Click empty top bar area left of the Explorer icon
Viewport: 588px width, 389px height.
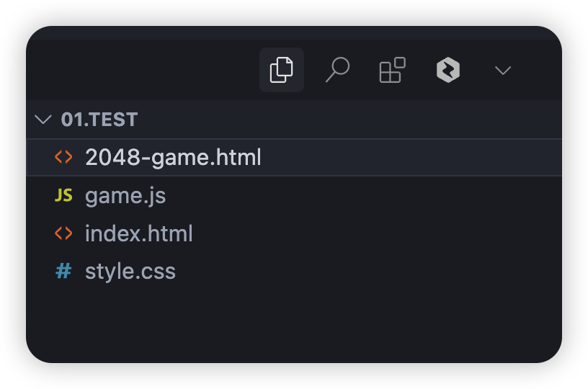(144, 70)
